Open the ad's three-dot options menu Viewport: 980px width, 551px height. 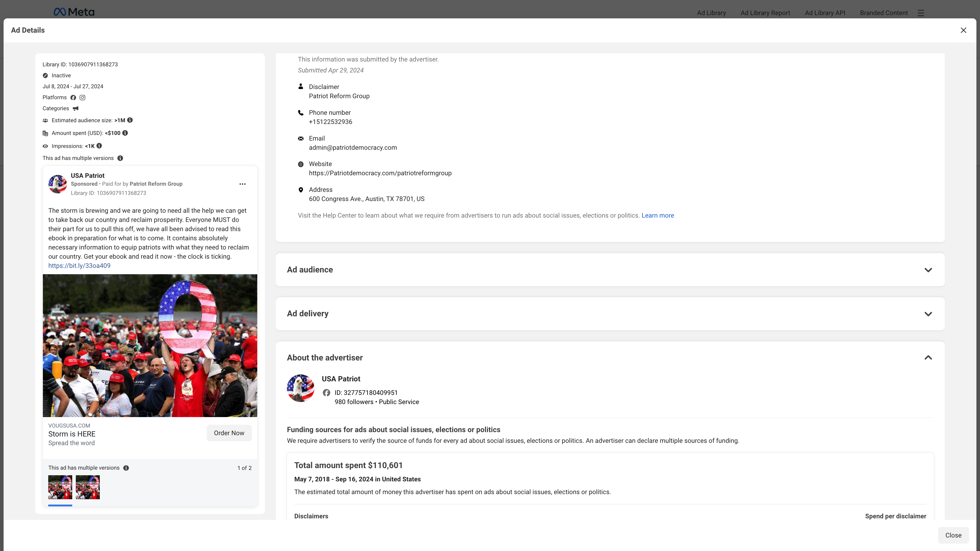242,184
